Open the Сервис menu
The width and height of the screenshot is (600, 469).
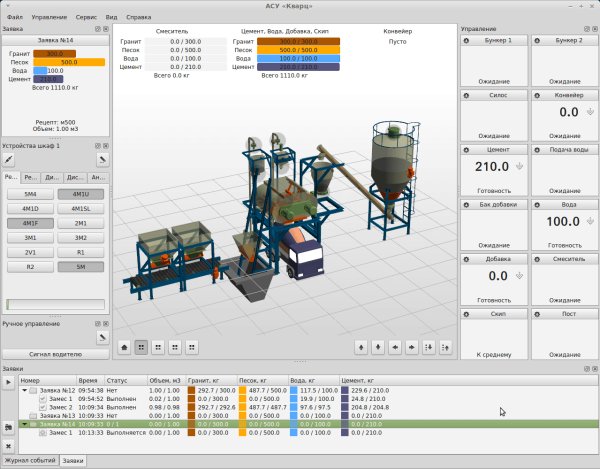(87, 18)
